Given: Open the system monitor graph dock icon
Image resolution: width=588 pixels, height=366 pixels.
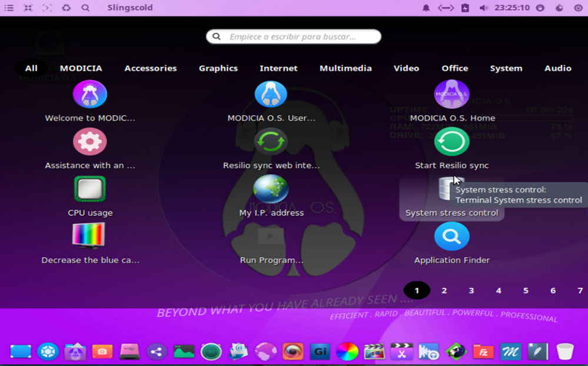Looking at the screenshot, I should point(183,352).
